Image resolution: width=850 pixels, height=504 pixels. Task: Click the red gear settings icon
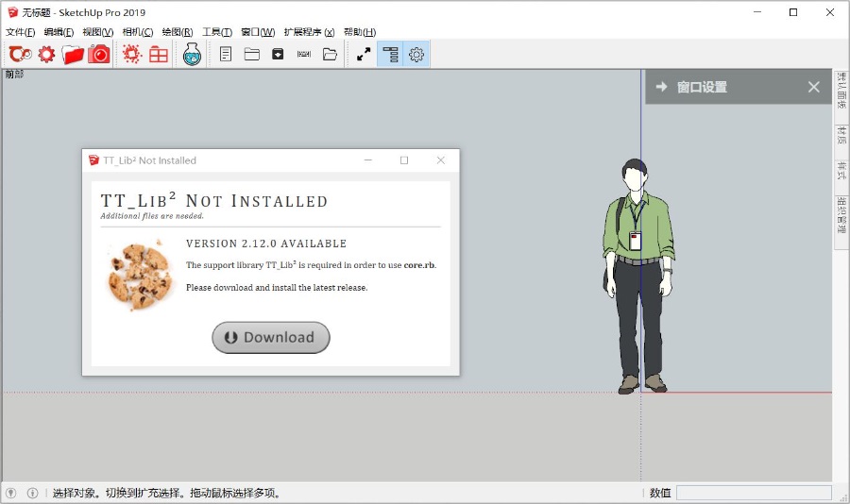click(46, 54)
